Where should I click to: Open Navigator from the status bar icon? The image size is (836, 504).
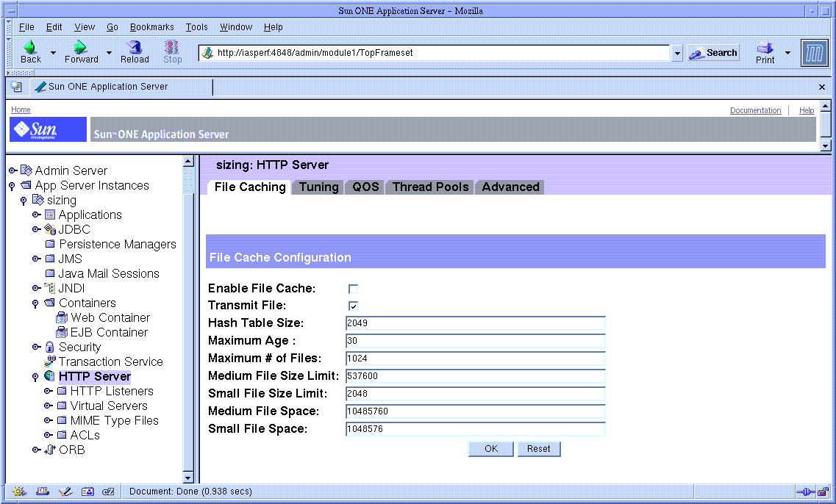point(20,492)
